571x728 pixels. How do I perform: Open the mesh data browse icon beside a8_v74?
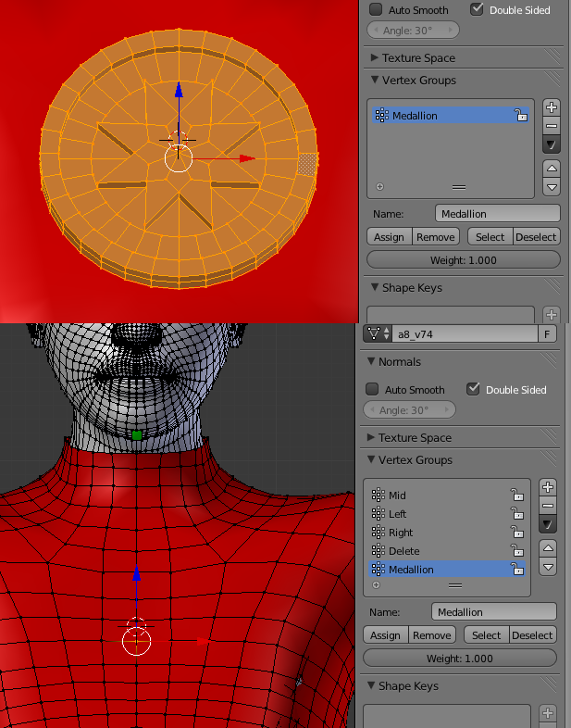[378, 333]
